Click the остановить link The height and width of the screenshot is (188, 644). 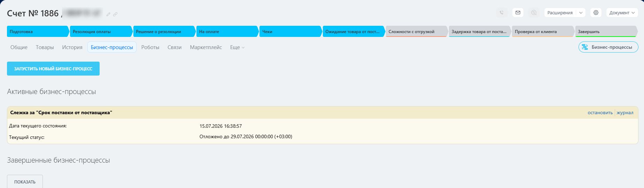600,112
